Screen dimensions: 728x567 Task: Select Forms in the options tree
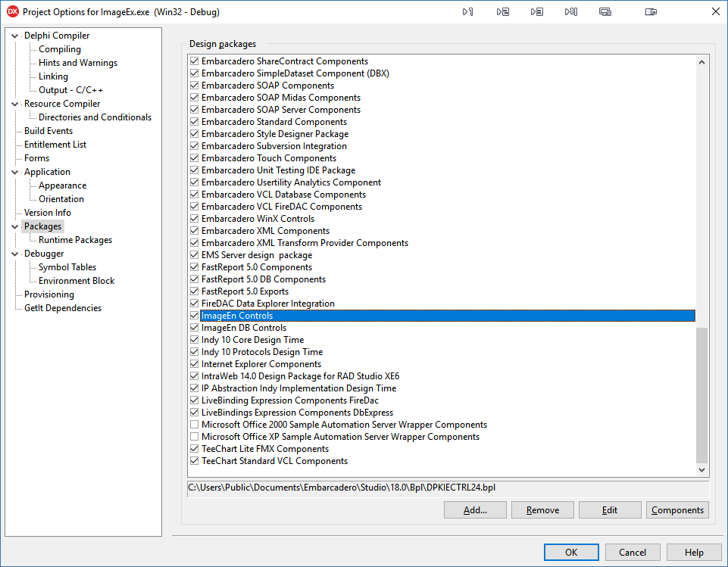click(36, 158)
